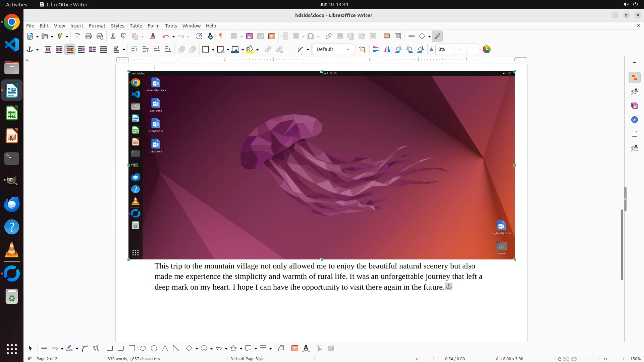The image size is (644, 362).
Task: Open Thunderbird from the Ubuntu dock
Action: click(12, 204)
